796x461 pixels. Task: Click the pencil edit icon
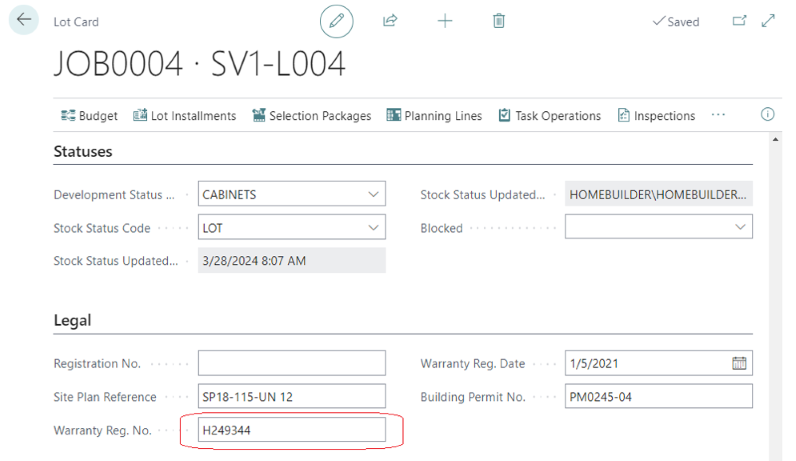(337, 21)
